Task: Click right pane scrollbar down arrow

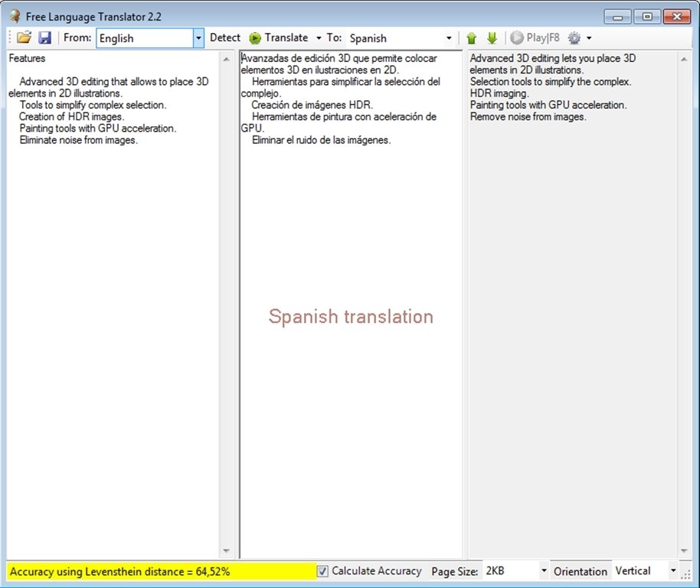Action: tap(683, 551)
